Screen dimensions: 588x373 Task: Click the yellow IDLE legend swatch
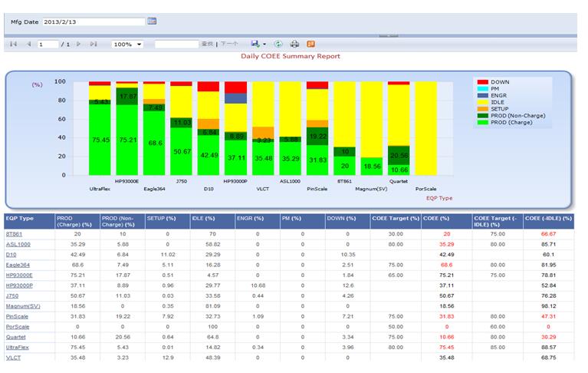tap(482, 101)
